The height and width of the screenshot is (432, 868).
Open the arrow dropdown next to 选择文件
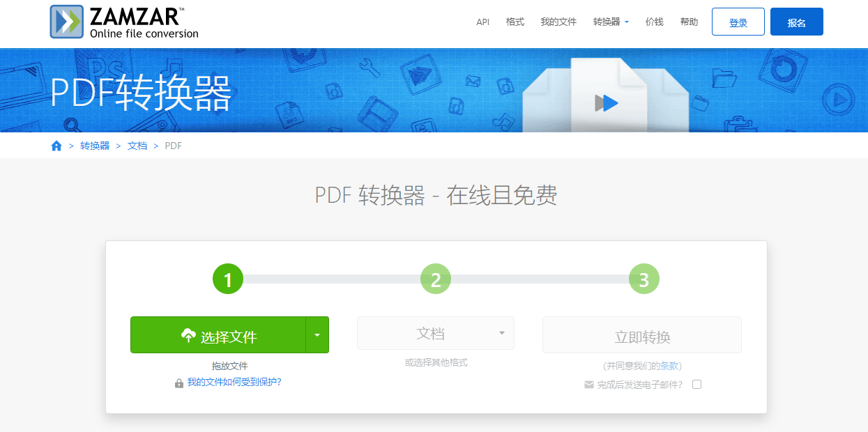(317, 335)
